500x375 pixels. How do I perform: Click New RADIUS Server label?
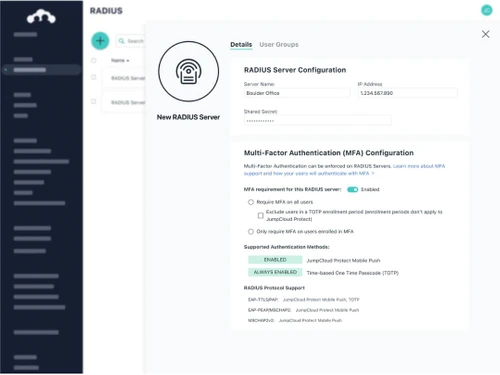(188, 117)
